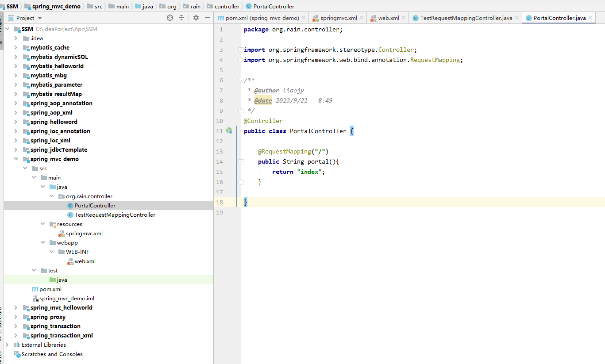Click the PortalController class name in code
605x364 pixels.
[x=318, y=131]
